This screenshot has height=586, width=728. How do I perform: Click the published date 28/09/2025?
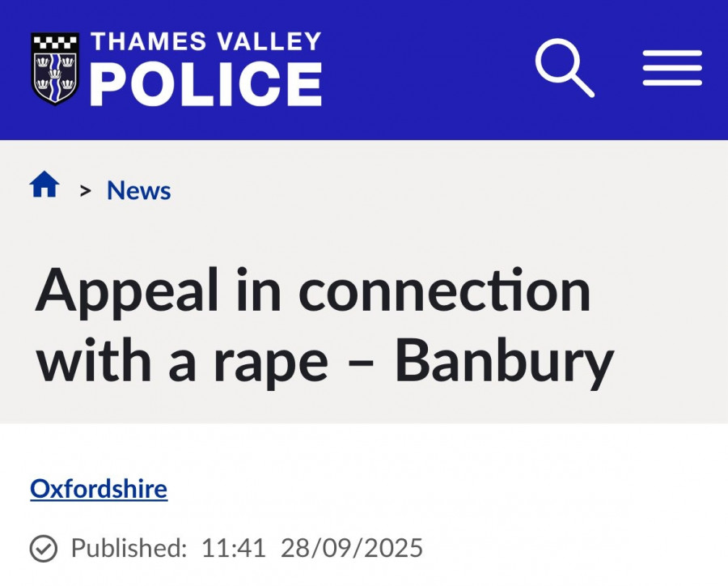(352, 548)
